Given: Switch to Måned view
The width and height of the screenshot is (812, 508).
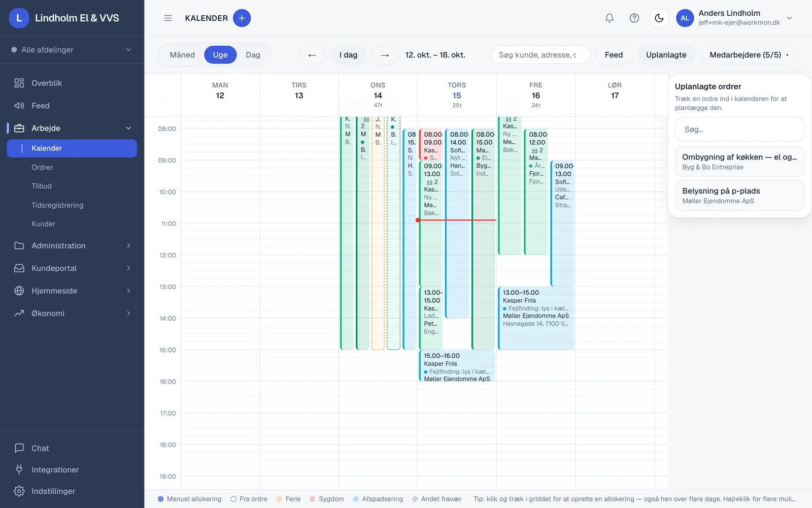Looking at the screenshot, I should [182, 55].
